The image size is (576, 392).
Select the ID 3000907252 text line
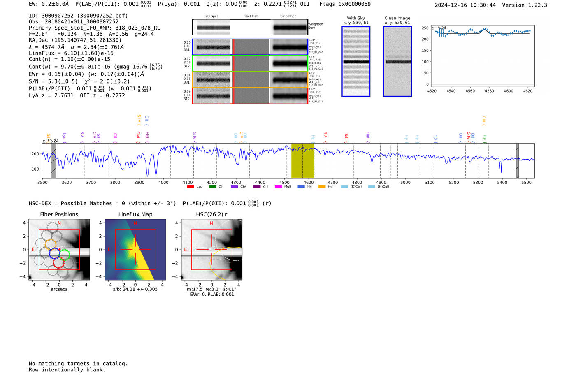point(78,16)
